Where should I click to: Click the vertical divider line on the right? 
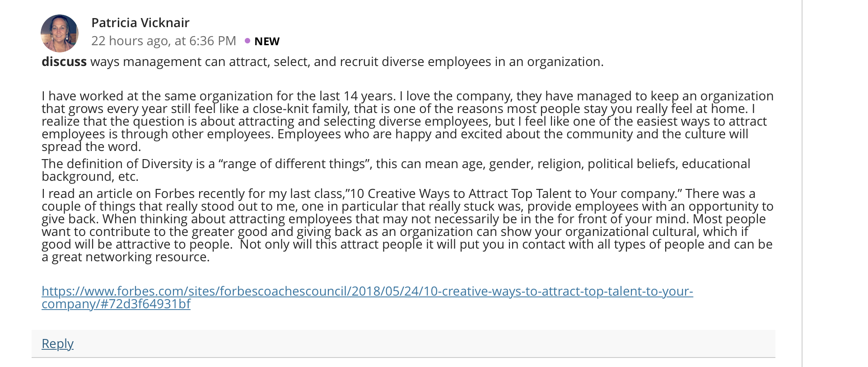pyautogui.click(x=802, y=183)
